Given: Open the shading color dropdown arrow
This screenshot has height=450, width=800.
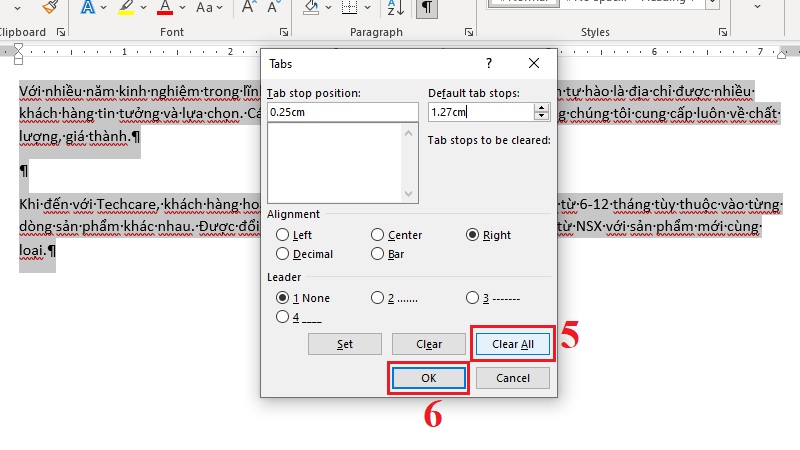Looking at the screenshot, I should (x=328, y=8).
